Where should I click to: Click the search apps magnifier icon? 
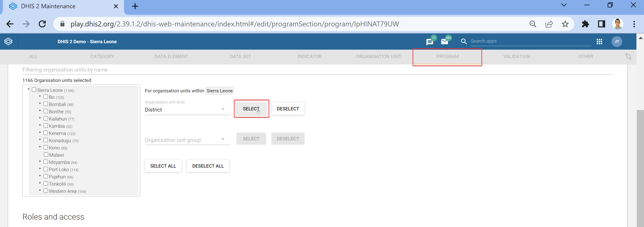tap(464, 41)
